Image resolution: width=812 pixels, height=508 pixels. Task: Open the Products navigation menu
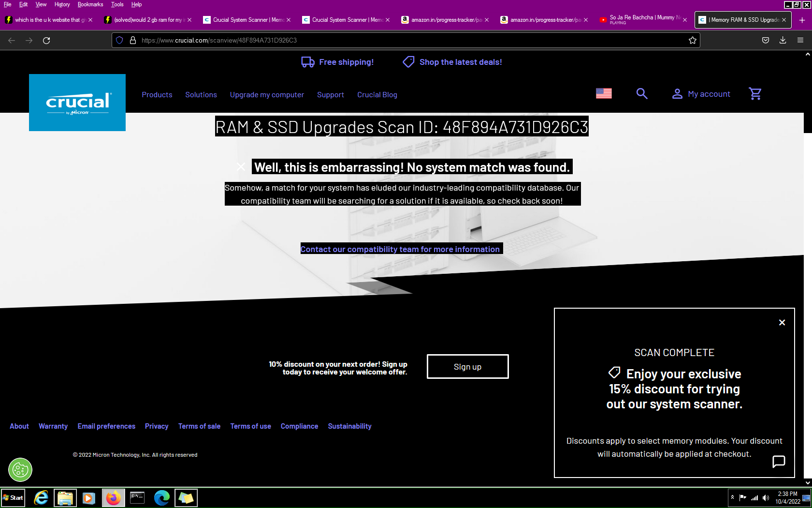point(157,95)
